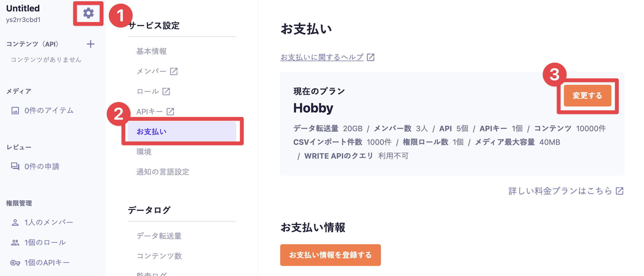Click お支払い情報を登録する button
This screenshot has width=644, height=276.
pyautogui.click(x=330, y=255)
